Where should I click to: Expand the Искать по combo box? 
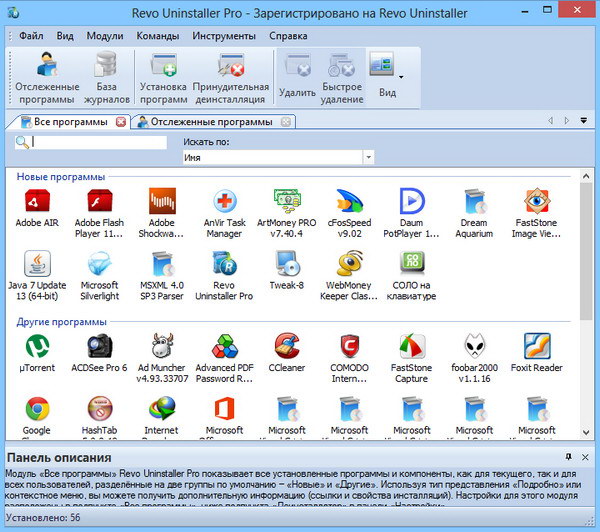pyautogui.click(x=369, y=157)
